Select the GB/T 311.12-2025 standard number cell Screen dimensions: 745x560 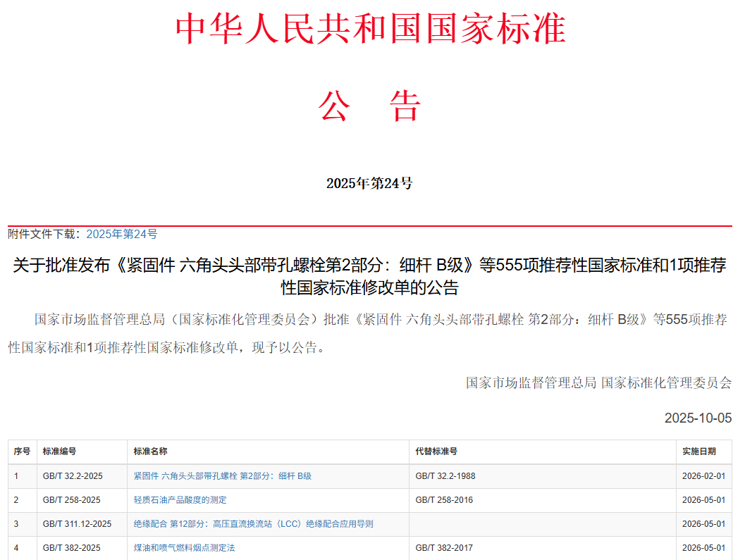[x=77, y=524]
